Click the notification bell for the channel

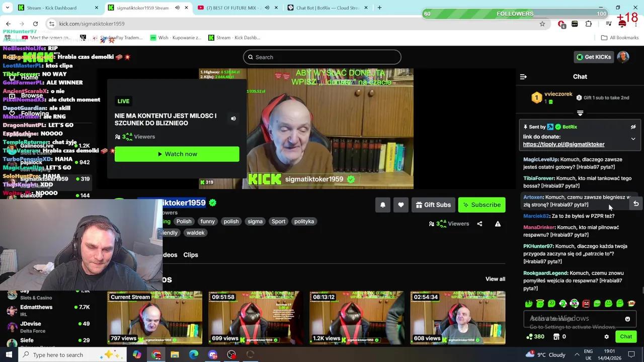pos(382,205)
